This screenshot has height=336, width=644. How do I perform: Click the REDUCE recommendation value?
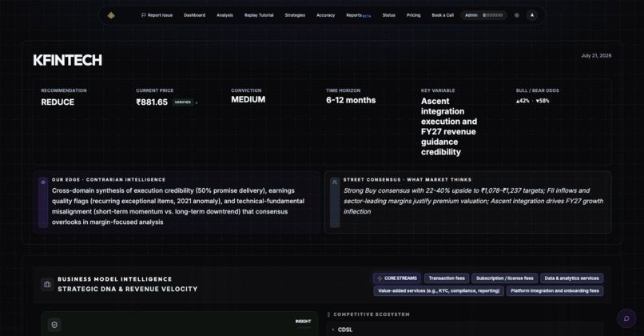(x=58, y=102)
